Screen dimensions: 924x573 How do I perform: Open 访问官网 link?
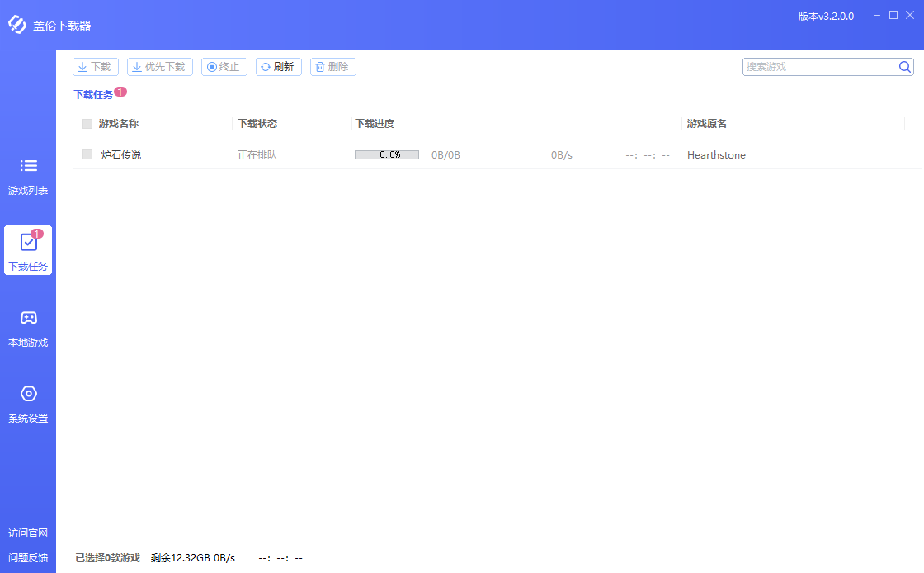[28, 533]
